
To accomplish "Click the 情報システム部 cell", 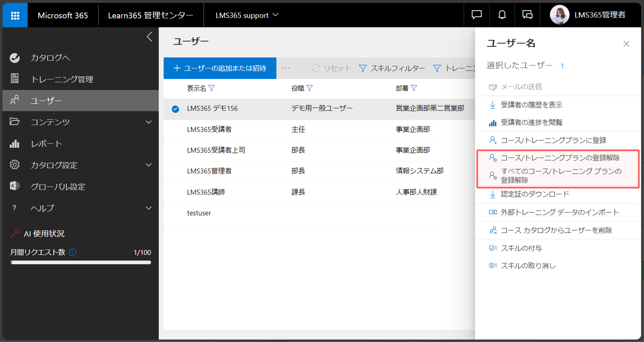I will click(419, 171).
